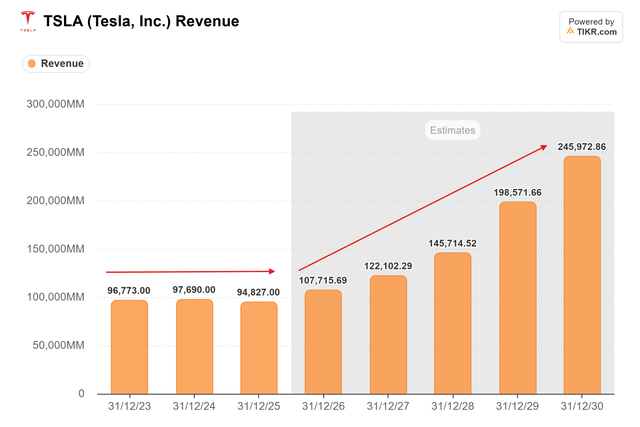Click the TSLA (Tesla, Inc.) Revenue title

(x=141, y=21)
